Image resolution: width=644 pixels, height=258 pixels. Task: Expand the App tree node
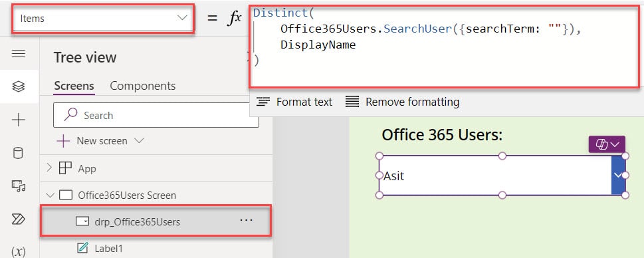(49, 168)
